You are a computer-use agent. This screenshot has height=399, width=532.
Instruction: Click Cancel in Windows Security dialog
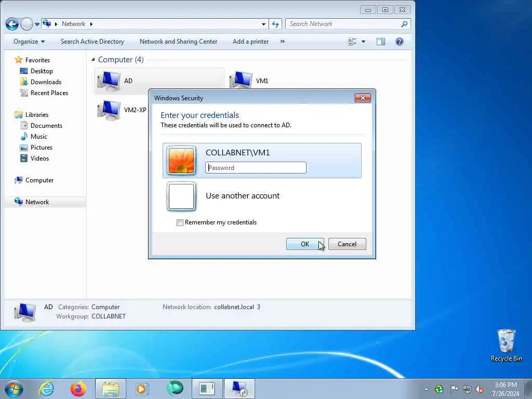[x=347, y=244]
